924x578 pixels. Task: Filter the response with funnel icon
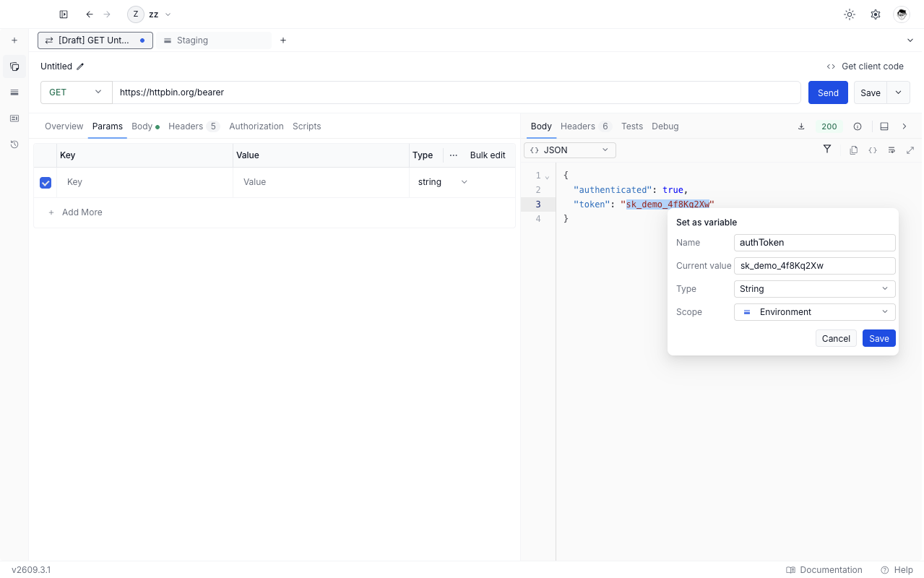(827, 150)
